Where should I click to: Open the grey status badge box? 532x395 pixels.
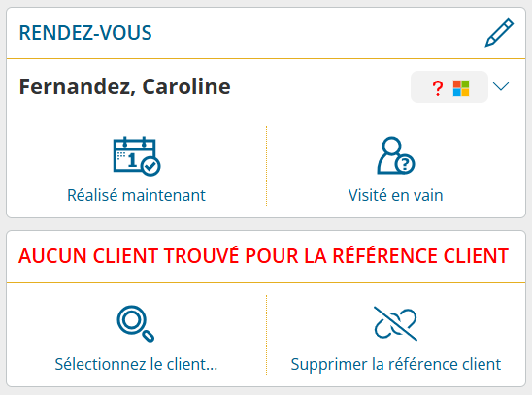point(449,86)
